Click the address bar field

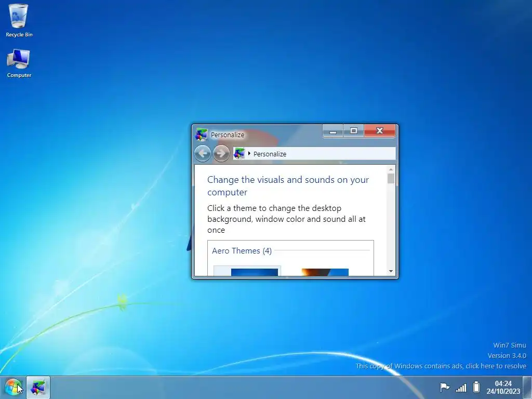(x=314, y=153)
